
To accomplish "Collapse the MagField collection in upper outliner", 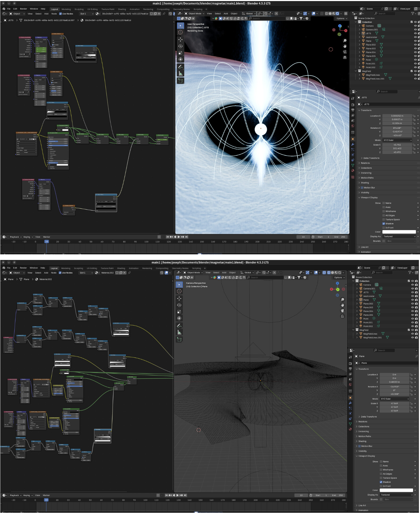I will [x=356, y=71].
